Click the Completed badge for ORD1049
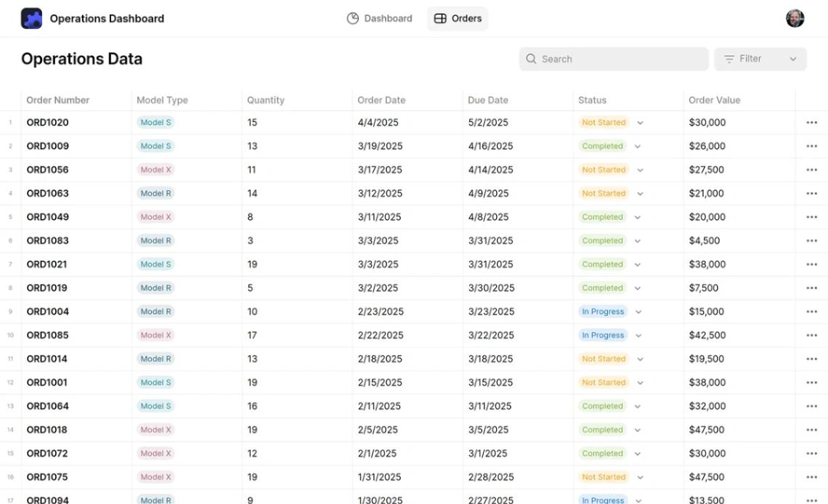Screen dimensions: 828x504 point(603,217)
